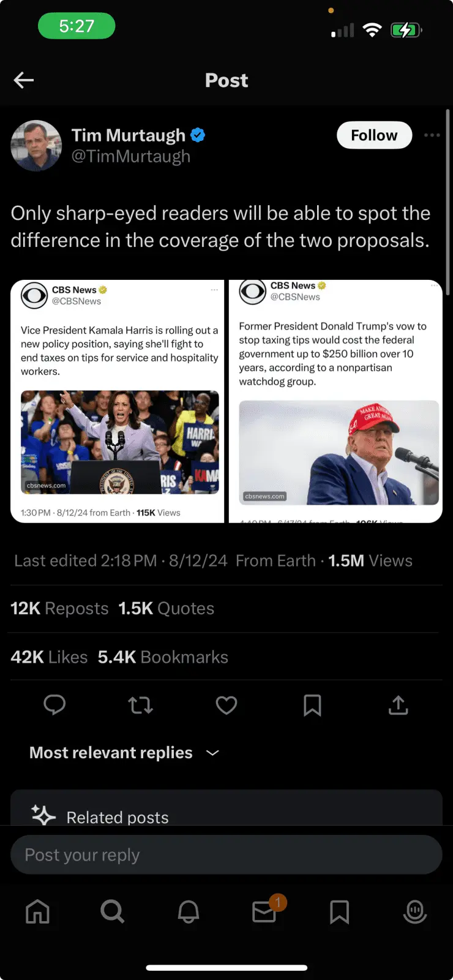Follow Tim Murtaugh
Viewport: 453px width, 980px height.
coord(374,135)
